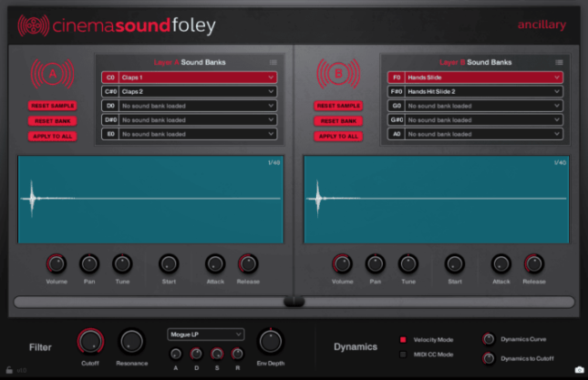Click the Layer A 1/40 sample counter
588x380 pixels.
[273, 162]
